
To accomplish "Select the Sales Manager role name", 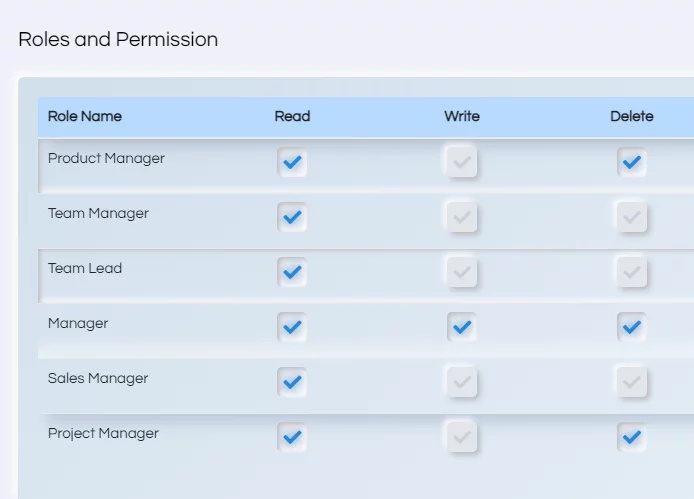I will click(98, 379).
